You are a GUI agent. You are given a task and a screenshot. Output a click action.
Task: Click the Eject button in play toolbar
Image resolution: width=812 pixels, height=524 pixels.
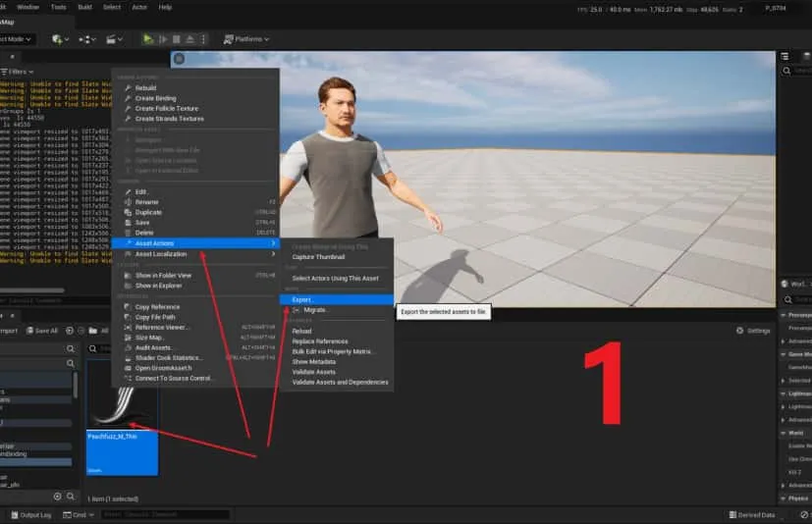click(190, 39)
